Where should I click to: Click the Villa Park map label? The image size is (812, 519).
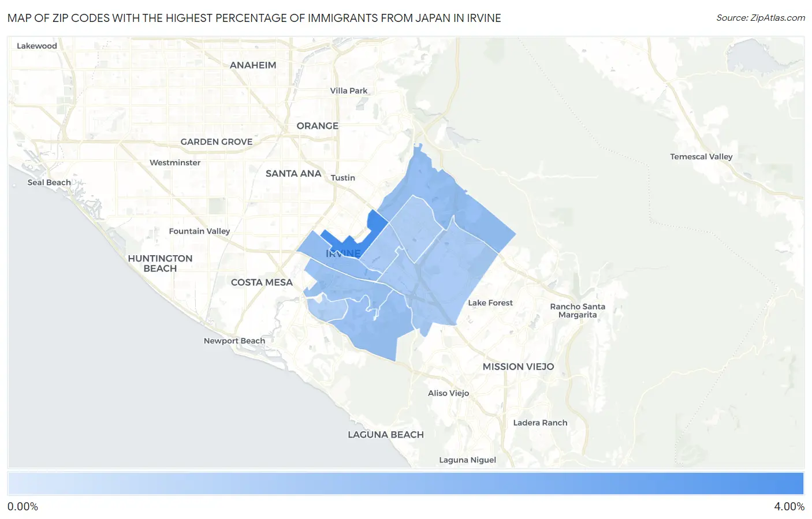point(349,91)
